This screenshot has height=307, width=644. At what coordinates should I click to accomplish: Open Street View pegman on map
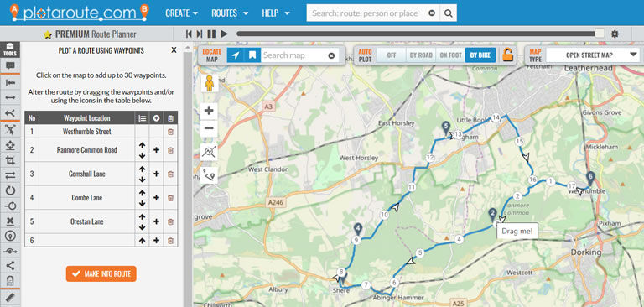pyautogui.click(x=210, y=83)
